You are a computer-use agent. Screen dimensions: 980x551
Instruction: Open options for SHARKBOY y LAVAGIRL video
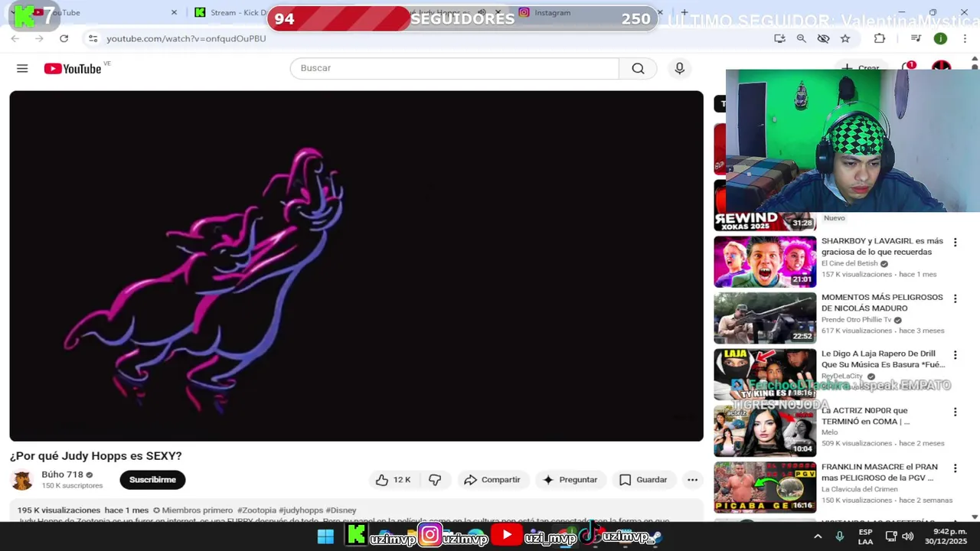coord(955,243)
